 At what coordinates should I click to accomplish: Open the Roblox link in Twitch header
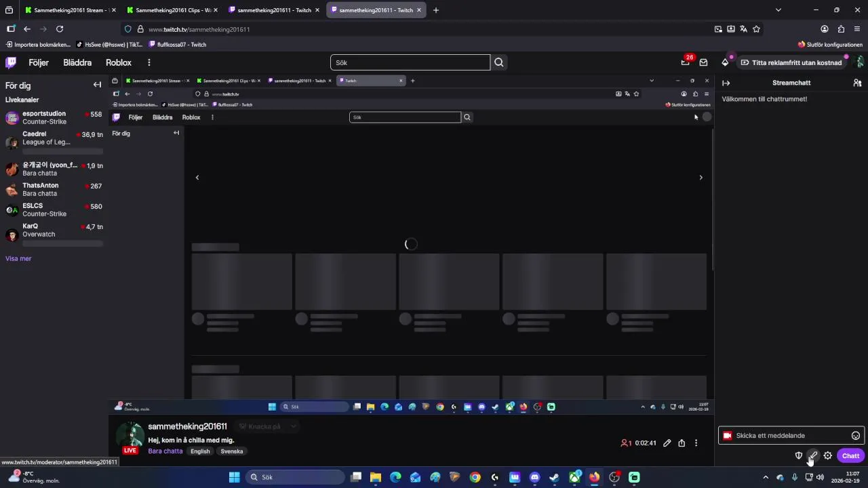119,62
